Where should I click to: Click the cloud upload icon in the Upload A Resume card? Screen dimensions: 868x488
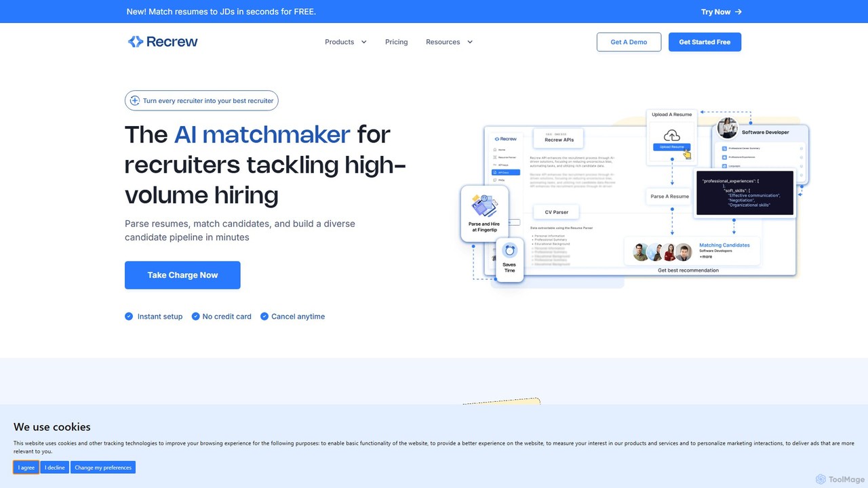[672, 136]
